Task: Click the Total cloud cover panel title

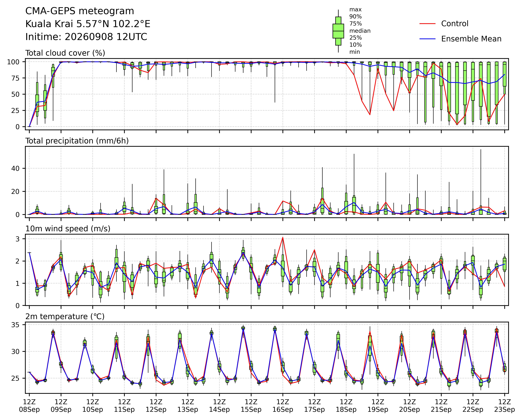Action: coord(65,53)
